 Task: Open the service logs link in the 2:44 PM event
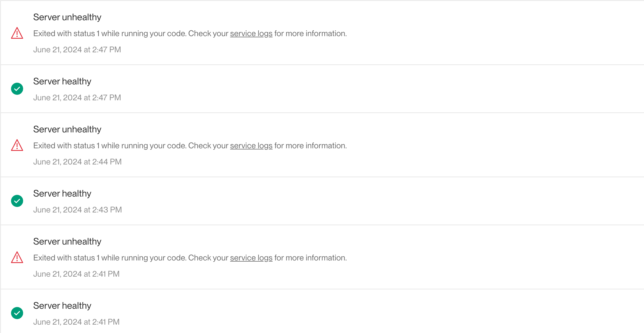(251, 146)
